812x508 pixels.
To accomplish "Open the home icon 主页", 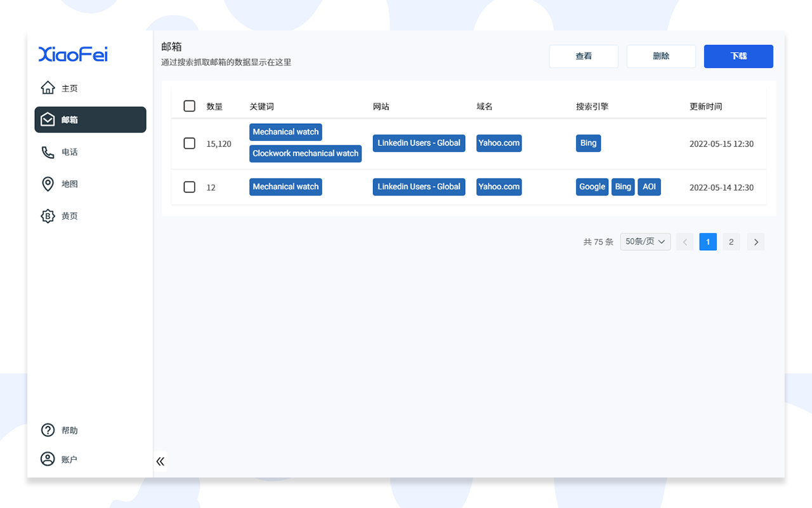I will (48, 88).
